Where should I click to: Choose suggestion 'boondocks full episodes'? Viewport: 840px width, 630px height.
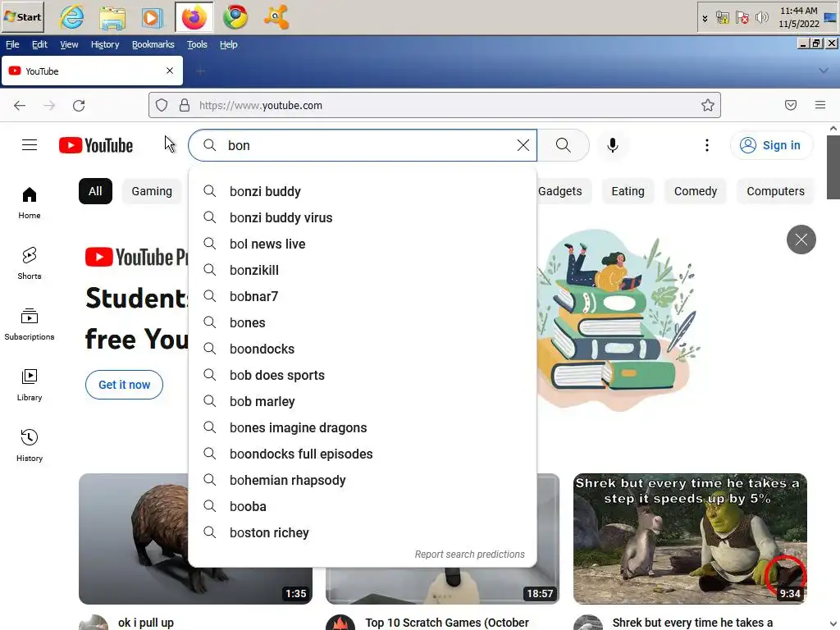[x=363, y=454]
